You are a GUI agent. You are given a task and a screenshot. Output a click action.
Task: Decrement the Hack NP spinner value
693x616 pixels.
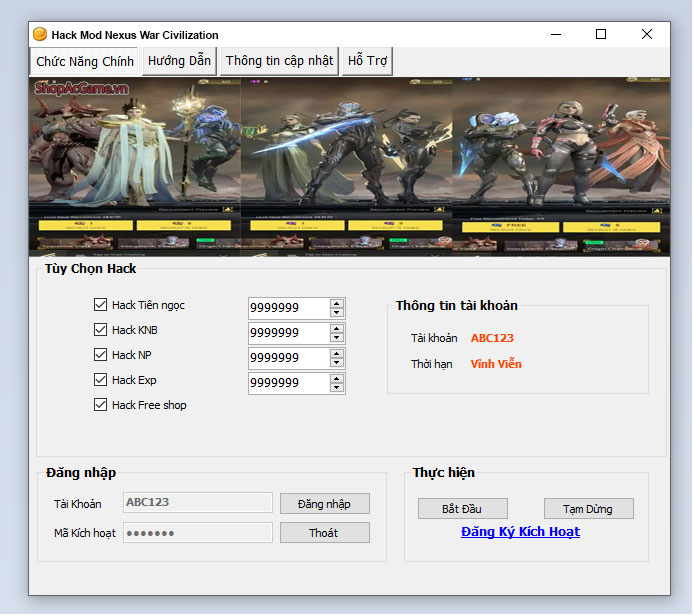coord(337,363)
